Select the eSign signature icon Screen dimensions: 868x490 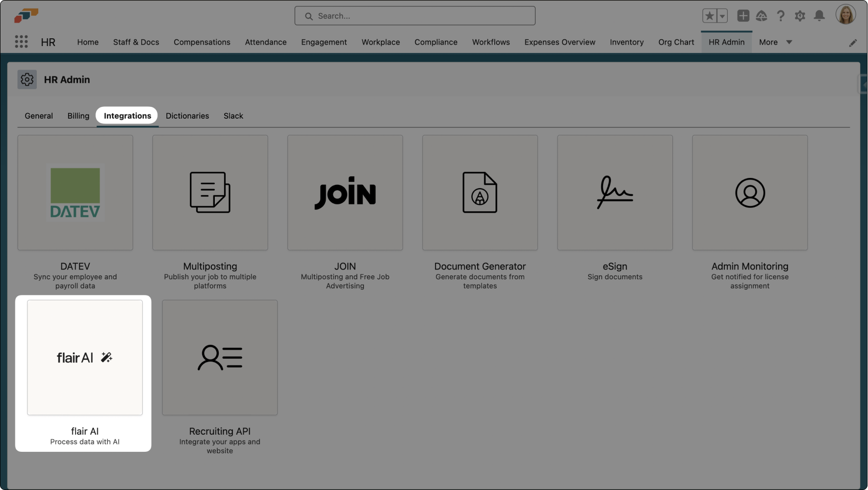click(614, 193)
